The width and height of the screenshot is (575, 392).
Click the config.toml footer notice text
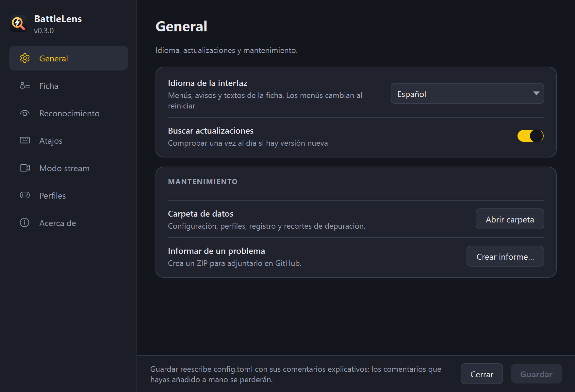pos(296,374)
